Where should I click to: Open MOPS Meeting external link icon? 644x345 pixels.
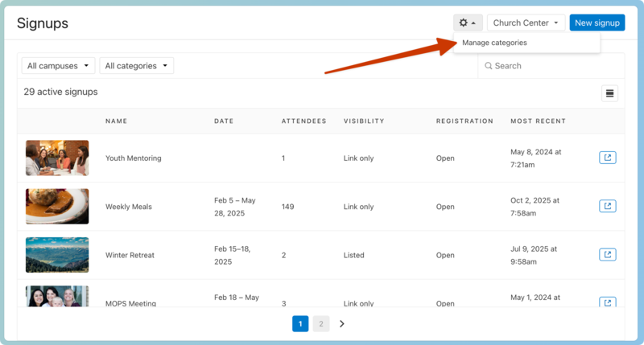(608, 302)
